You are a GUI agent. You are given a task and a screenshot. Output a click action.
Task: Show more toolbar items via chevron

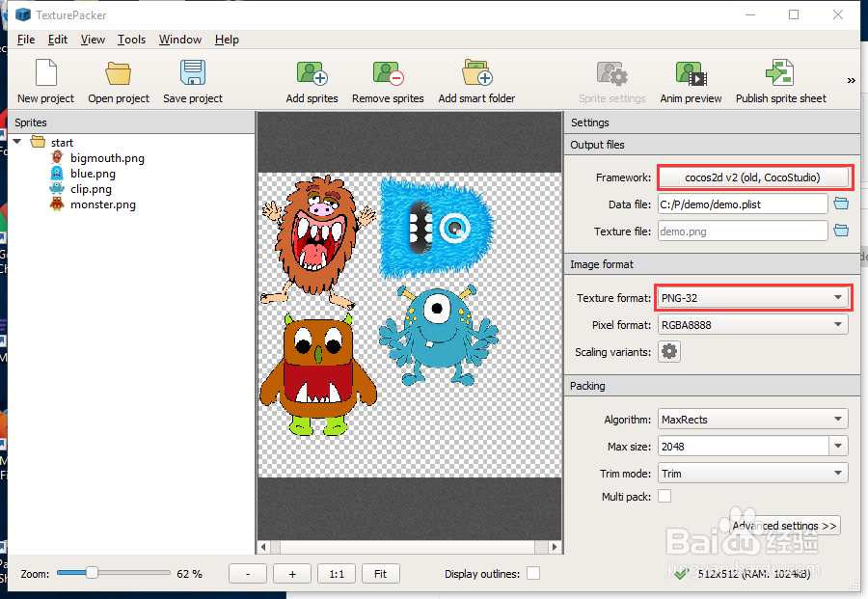852,81
